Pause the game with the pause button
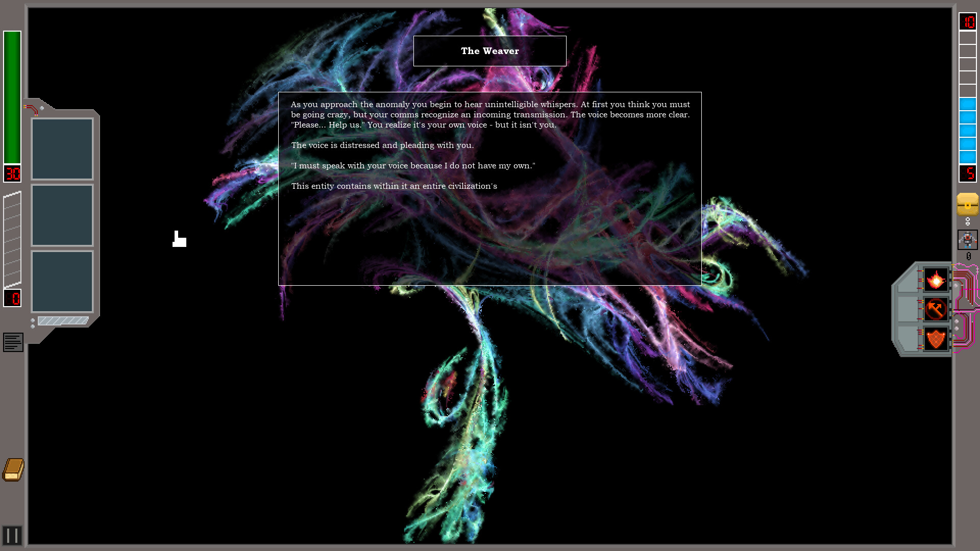The height and width of the screenshot is (551, 980). click(12, 535)
